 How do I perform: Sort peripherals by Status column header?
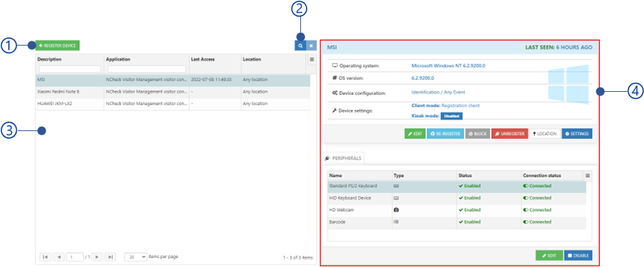[x=465, y=176]
